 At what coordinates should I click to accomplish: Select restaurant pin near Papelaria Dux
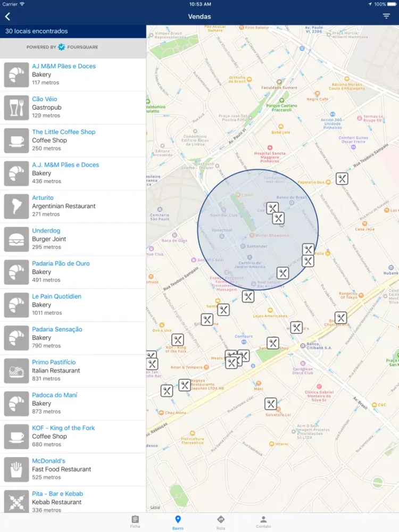[342, 178]
